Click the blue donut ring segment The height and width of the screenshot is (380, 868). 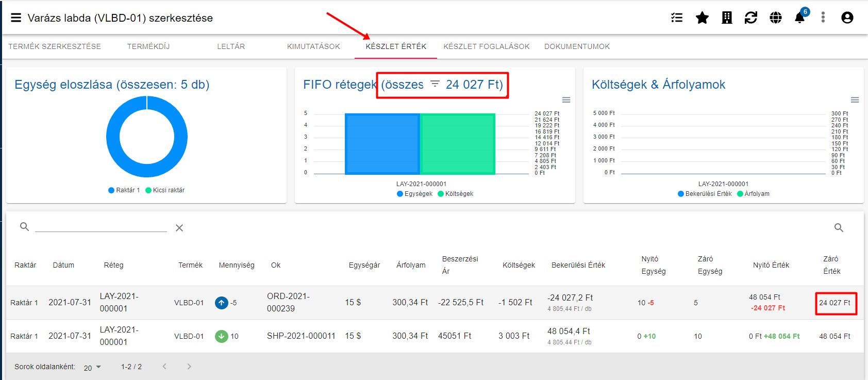[113, 137]
